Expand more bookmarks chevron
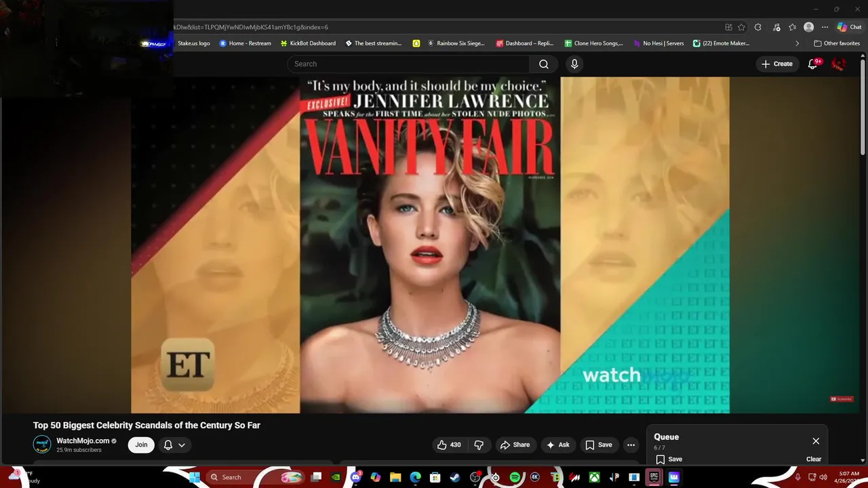Screen dimensions: 868x488 tap(797, 43)
